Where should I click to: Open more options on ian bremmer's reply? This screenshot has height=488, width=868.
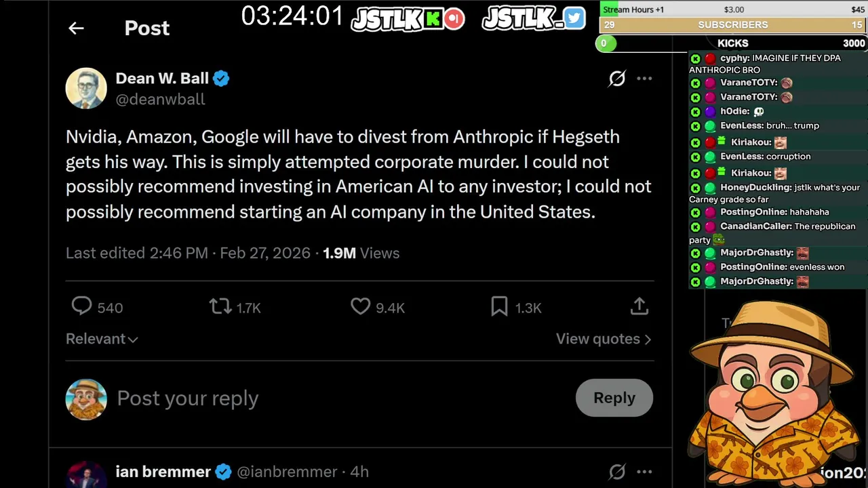click(x=644, y=472)
